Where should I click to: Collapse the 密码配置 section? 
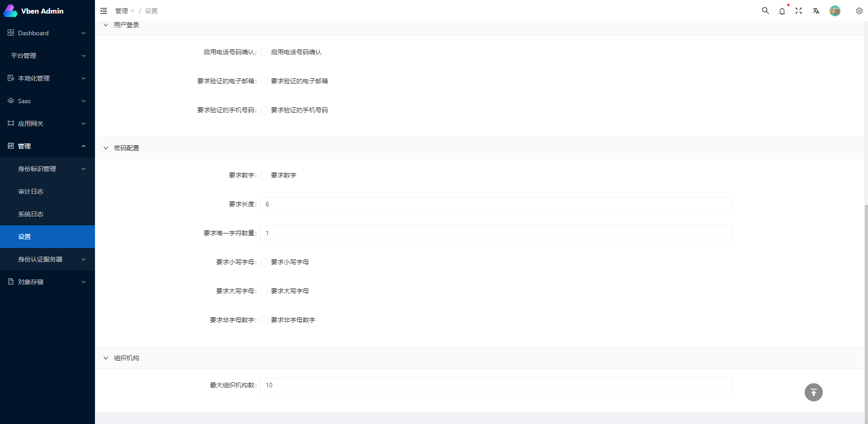coord(106,148)
